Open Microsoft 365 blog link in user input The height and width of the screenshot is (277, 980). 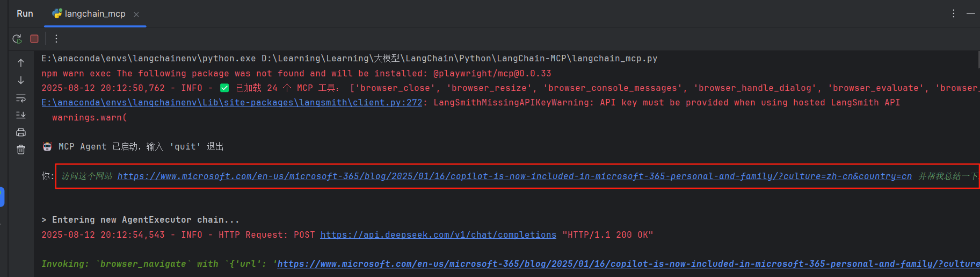coord(514,176)
